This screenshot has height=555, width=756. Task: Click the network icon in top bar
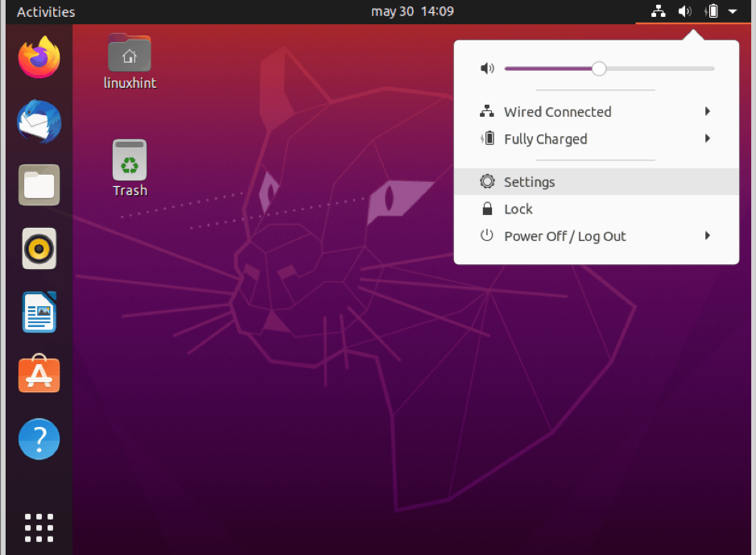click(658, 11)
